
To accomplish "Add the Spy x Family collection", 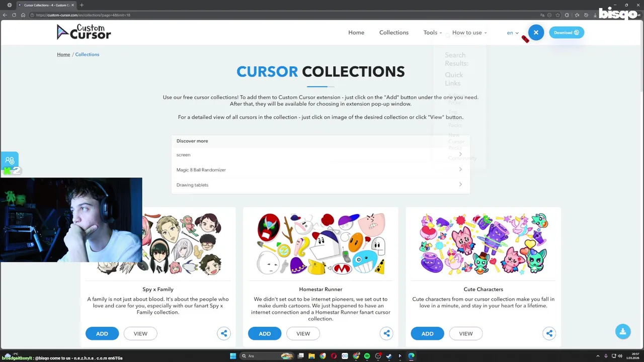I will pyautogui.click(x=102, y=333).
